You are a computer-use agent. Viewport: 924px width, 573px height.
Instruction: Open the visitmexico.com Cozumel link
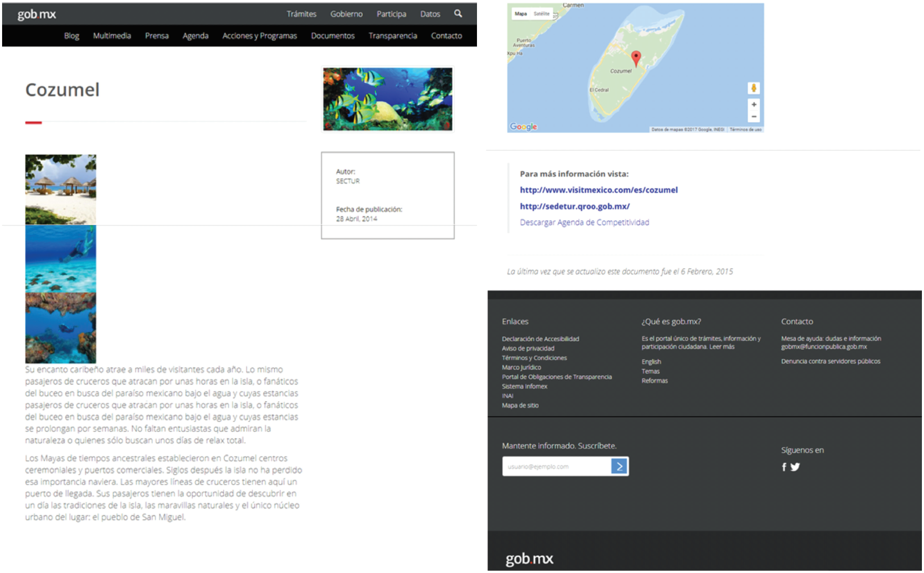coord(598,190)
